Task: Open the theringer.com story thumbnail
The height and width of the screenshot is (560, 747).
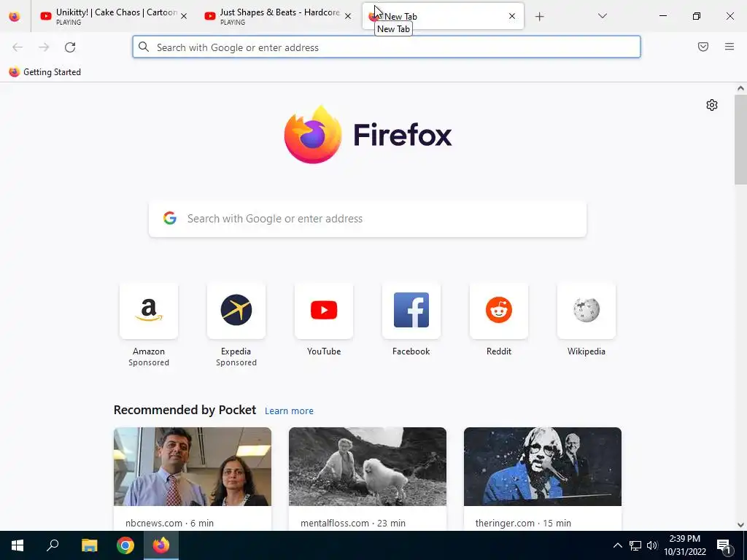Action: point(543,467)
